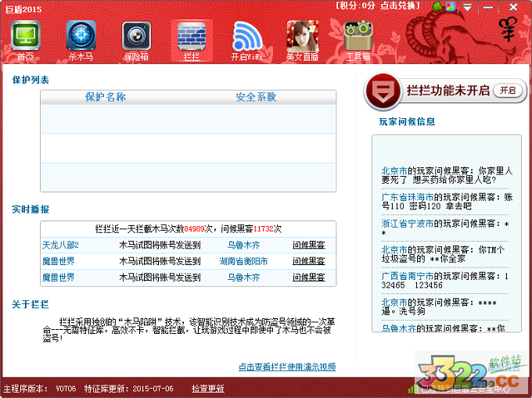Screen dimensions: 532x398
Task: Toggle the 开启 switch for 拦拦 function
Action: click(508, 91)
